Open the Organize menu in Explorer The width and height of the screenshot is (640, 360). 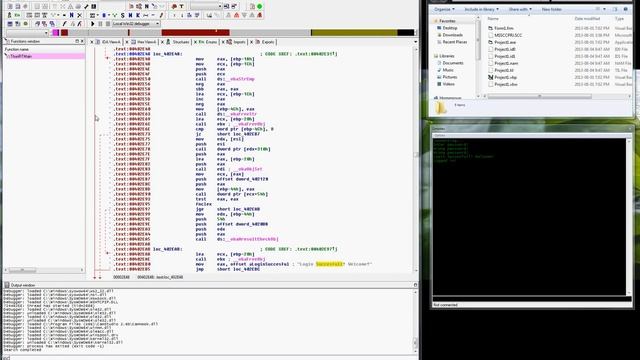pos(444,9)
